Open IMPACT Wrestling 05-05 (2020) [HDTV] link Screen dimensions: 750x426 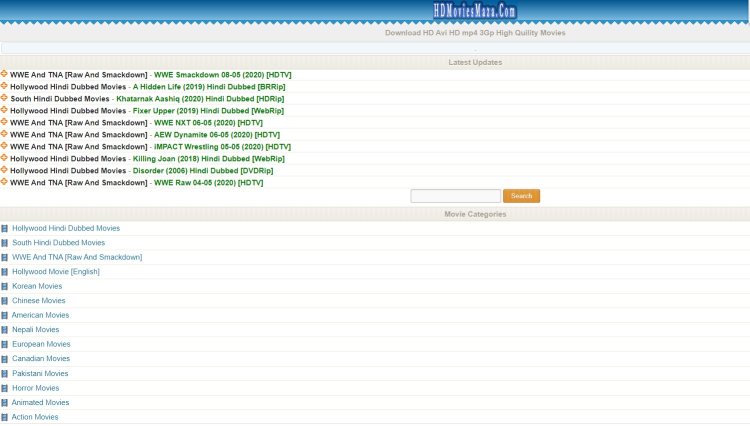(222, 147)
